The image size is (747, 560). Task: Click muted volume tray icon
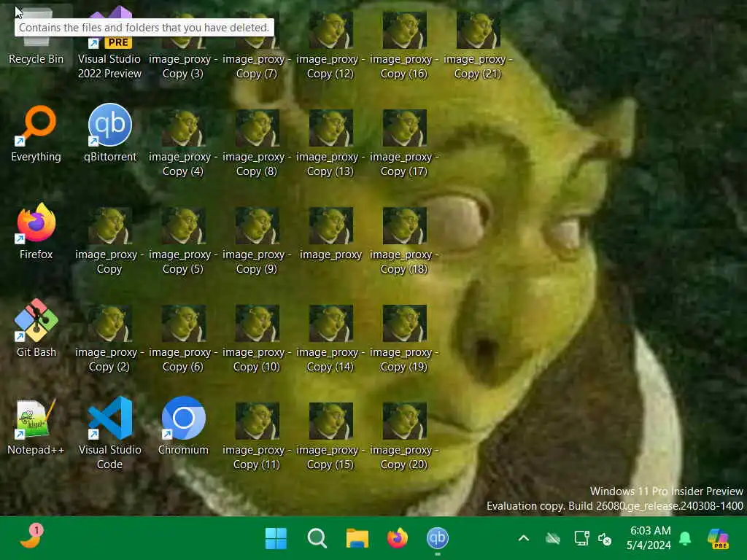605,539
